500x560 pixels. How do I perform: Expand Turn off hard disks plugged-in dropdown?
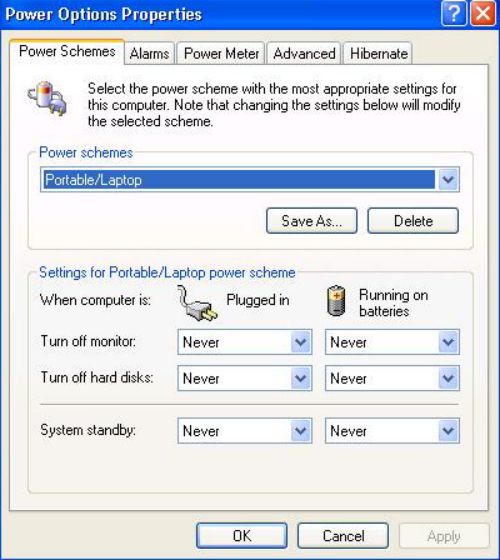pyautogui.click(x=245, y=378)
